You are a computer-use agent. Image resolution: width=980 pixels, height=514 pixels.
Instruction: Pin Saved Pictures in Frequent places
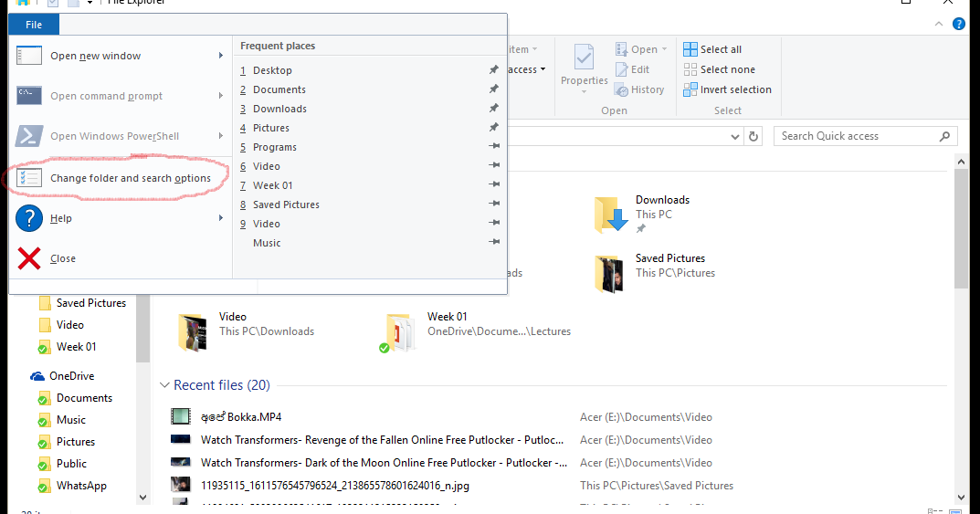[494, 204]
